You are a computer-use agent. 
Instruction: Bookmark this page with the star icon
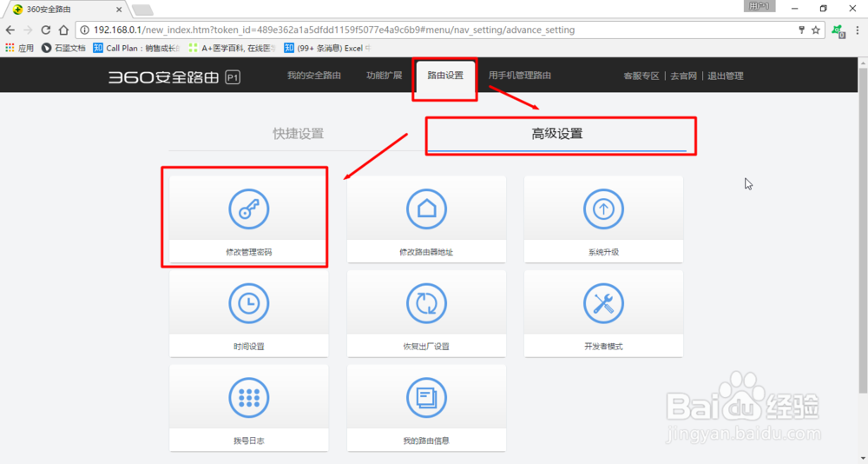pos(815,30)
